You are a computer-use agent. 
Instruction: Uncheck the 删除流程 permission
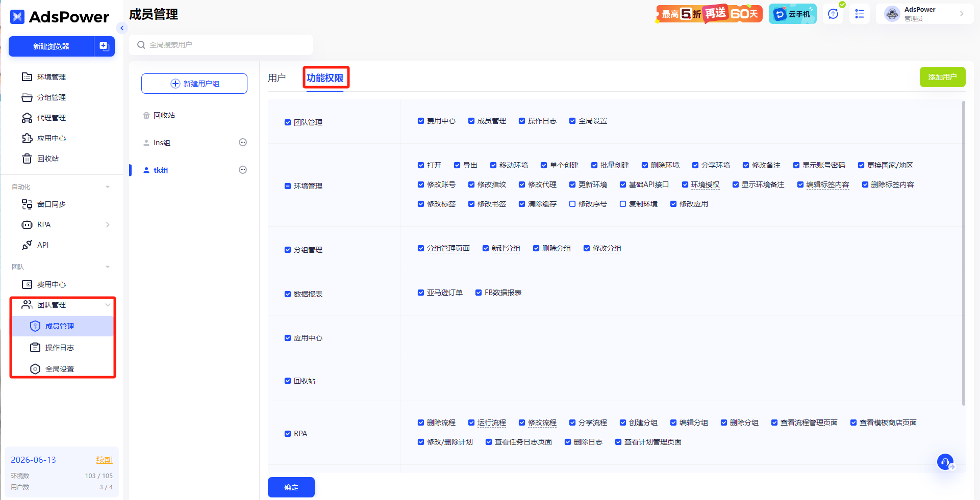point(421,423)
